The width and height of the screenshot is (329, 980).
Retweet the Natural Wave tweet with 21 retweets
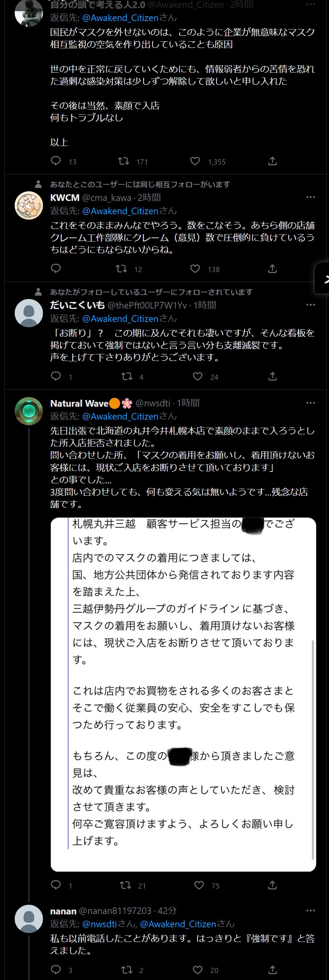tap(126, 885)
